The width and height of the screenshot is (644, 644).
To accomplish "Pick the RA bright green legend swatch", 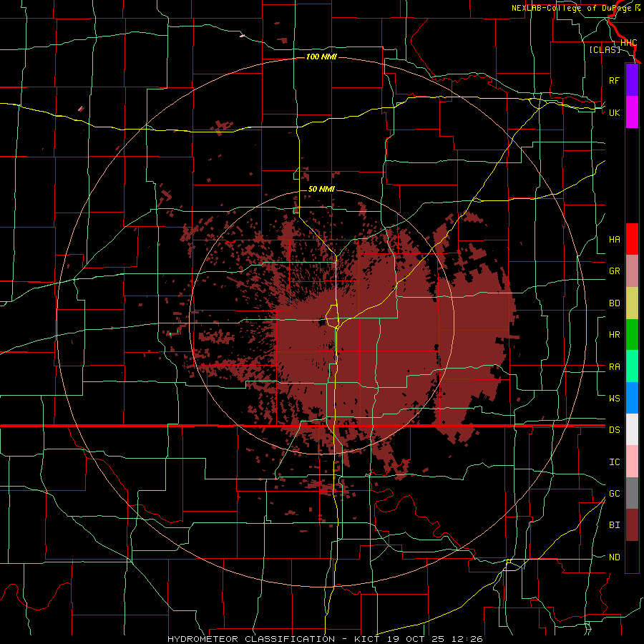I will [x=632, y=366].
